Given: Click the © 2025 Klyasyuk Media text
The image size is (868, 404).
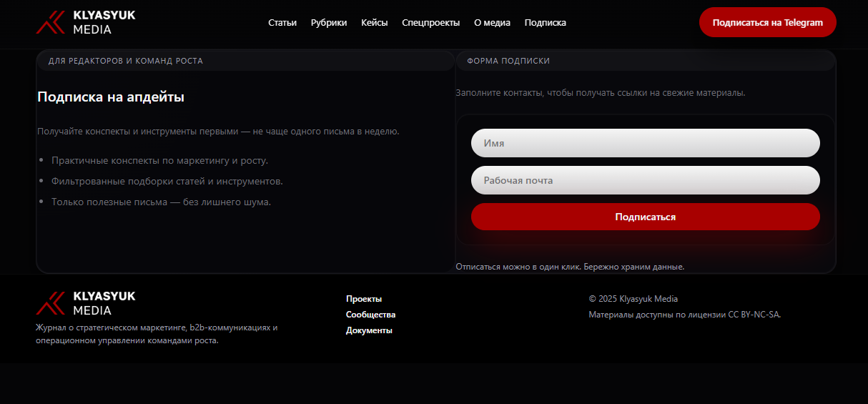Looking at the screenshot, I should click(x=633, y=299).
